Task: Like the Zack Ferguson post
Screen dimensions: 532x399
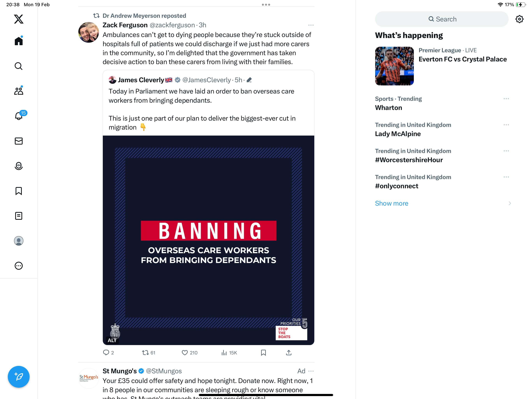Action: [189, 353]
